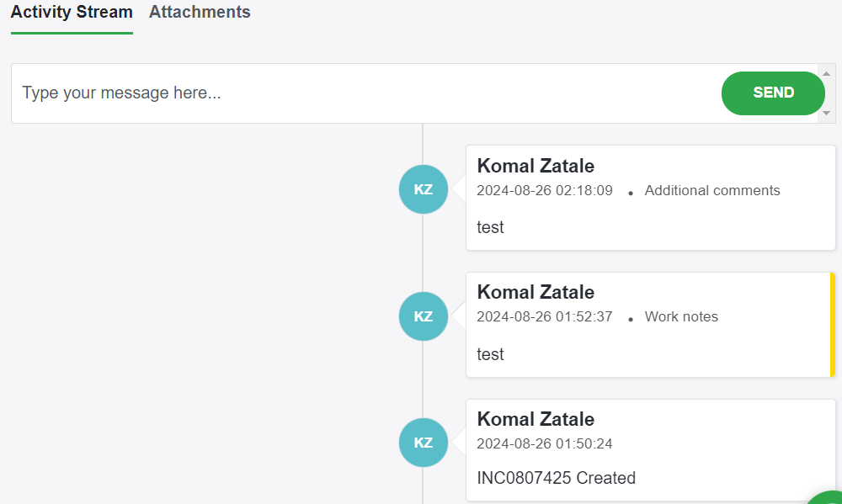Click Komal Zatale's name on the latest comment
Image resolution: width=842 pixels, height=504 pixels.
pyautogui.click(x=536, y=166)
